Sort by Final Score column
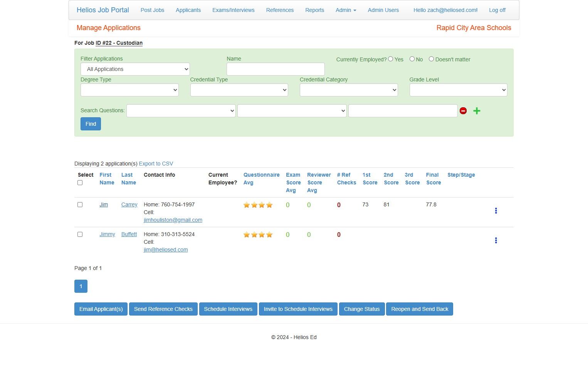588x368 pixels. click(x=433, y=179)
